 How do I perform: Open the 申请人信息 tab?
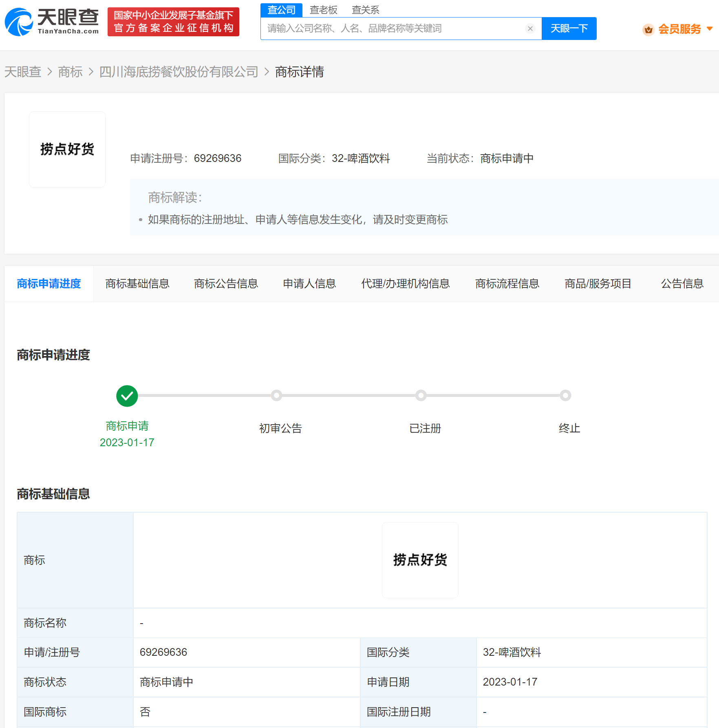tap(309, 283)
